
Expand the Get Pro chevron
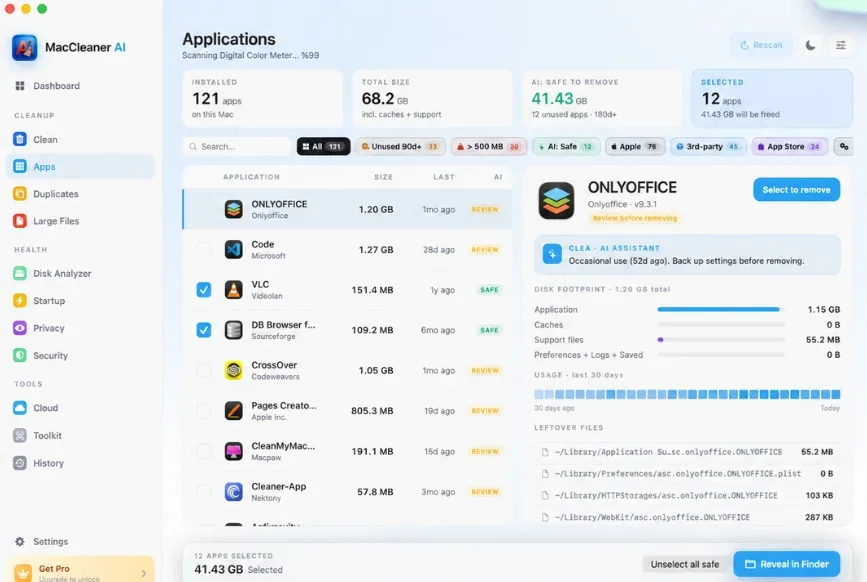[144, 573]
